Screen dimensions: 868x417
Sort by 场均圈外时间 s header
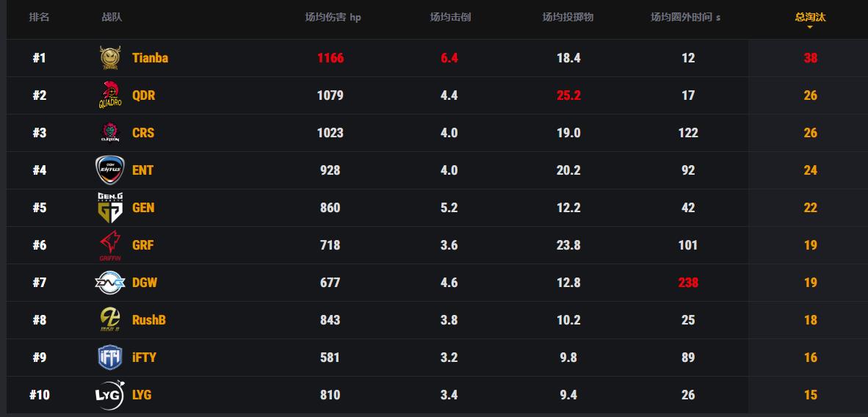[x=685, y=17]
